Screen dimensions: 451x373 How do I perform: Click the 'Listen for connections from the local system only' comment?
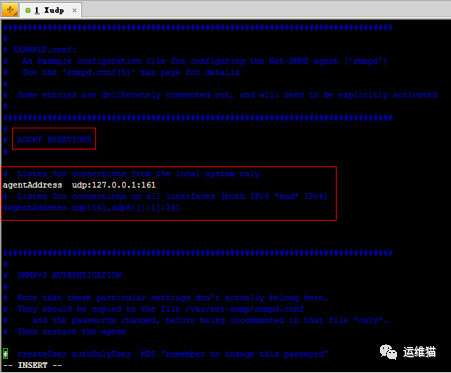[131, 174]
